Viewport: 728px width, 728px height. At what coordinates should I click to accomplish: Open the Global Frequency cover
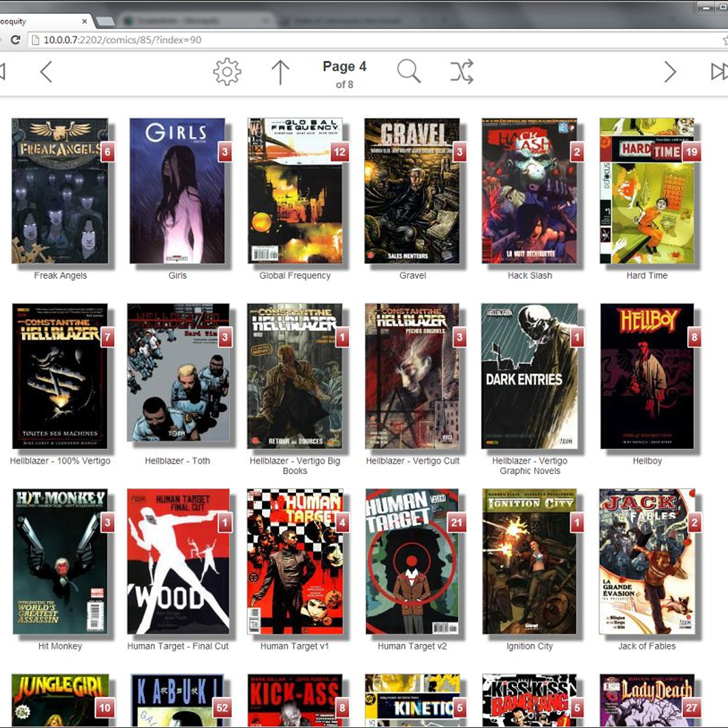[x=295, y=191]
